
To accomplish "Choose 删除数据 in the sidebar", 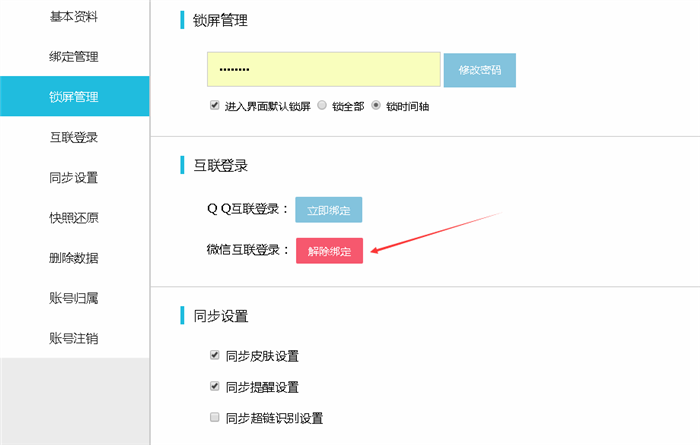I will click(74, 258).
